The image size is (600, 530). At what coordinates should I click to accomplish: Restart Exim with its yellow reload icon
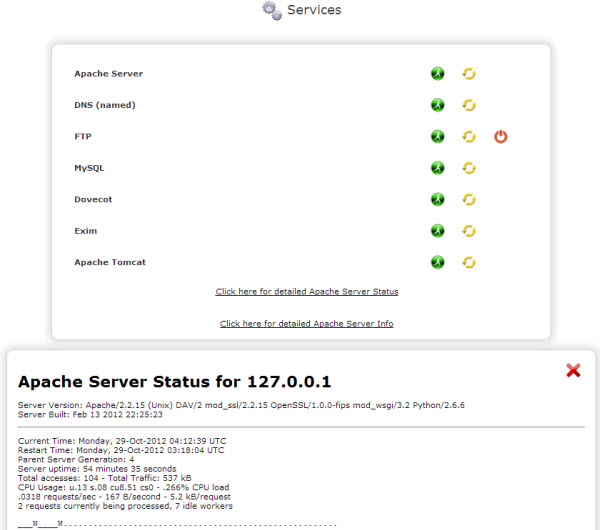click(x=469, y=230)
